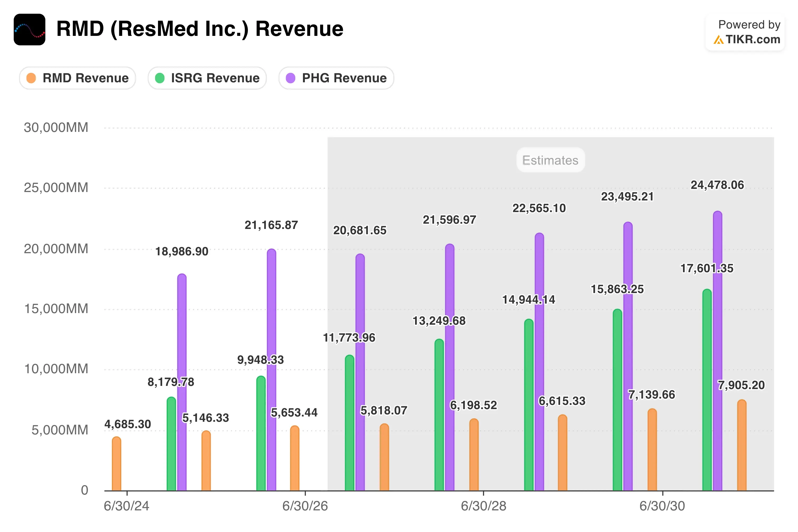798x532 pixels.
Task: Select the orange RMD bar below 5,653.44
Action: coord(295,458)
